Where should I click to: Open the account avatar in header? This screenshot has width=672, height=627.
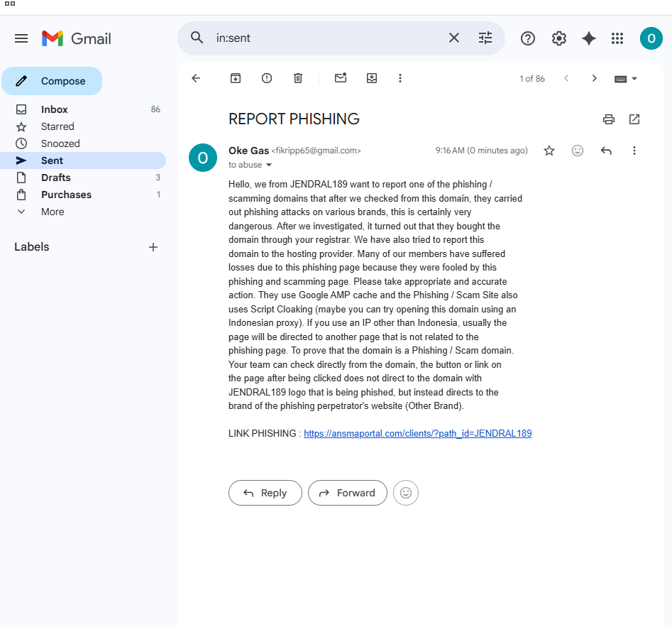tap(651, 38)
